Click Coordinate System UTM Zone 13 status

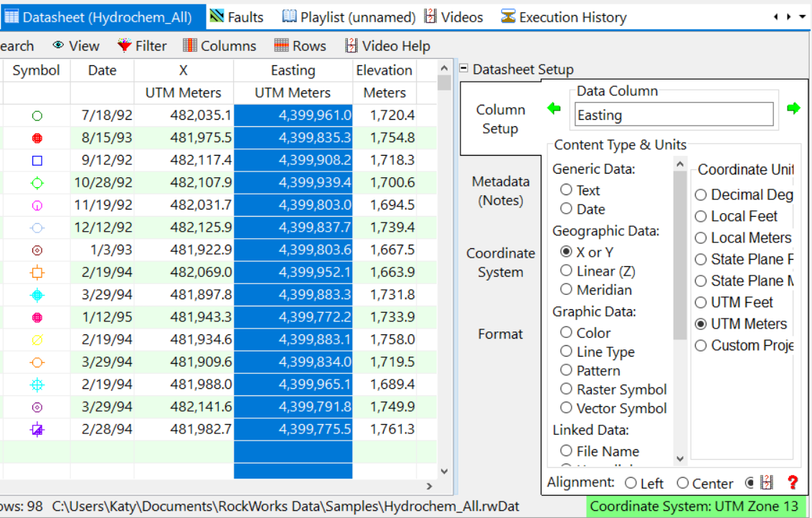[x=694, y=507]
